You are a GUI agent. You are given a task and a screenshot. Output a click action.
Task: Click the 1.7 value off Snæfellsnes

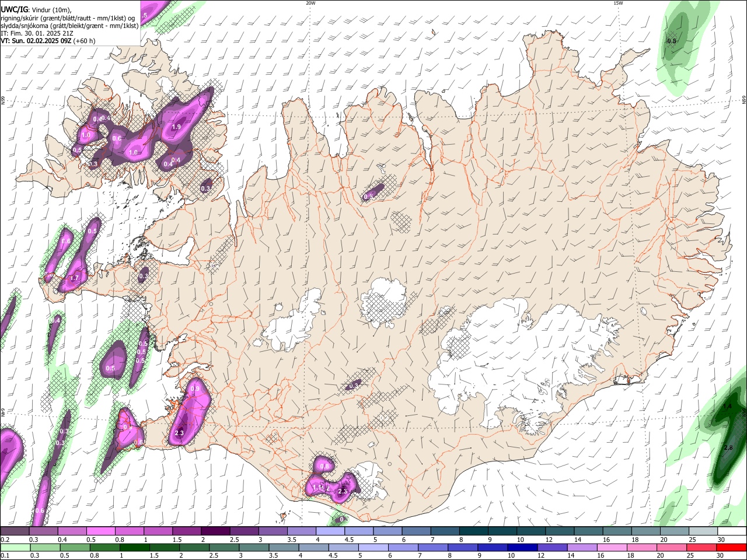(74, 278)
